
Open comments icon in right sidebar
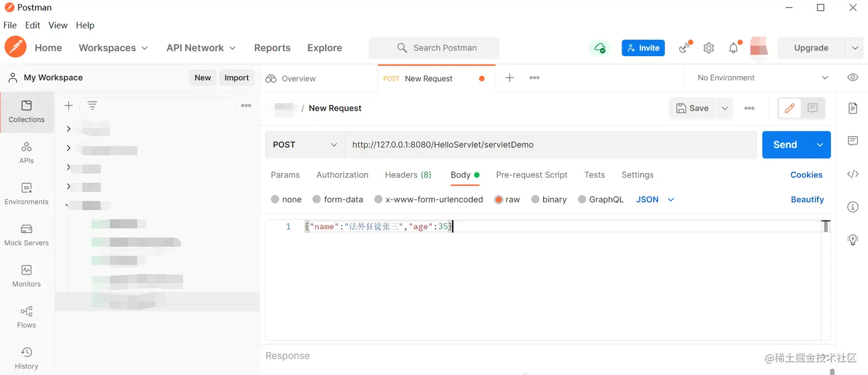click(x=853, y=141)
